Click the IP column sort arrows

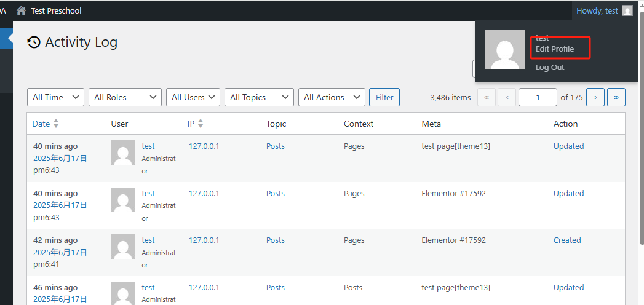tap(200, 124)
